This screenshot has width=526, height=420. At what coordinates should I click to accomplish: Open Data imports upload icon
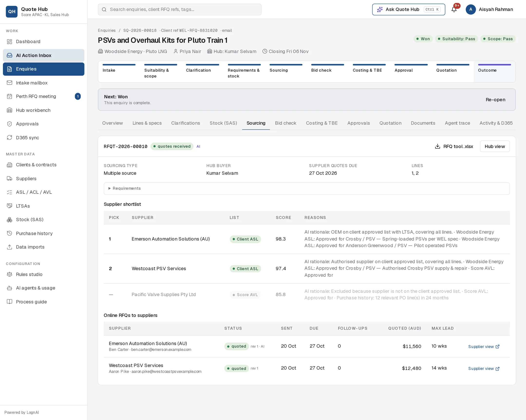(9, 247)
